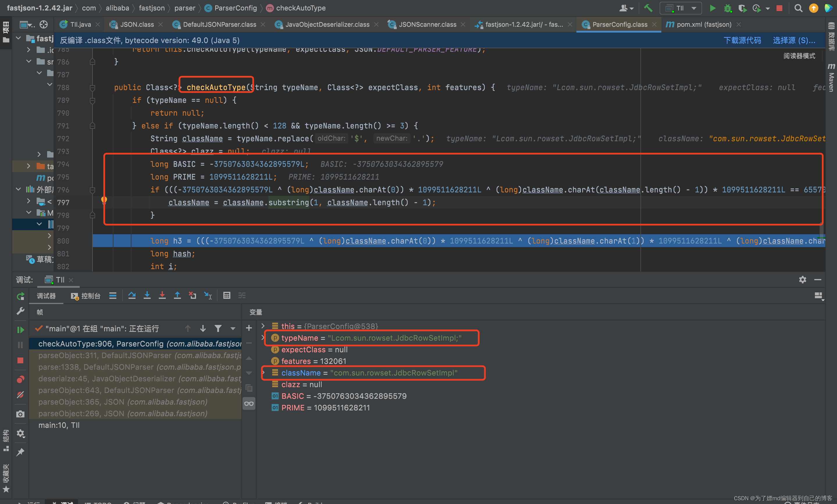Click the thread dump camera icon
837x504 pixels.
point(20,414)
